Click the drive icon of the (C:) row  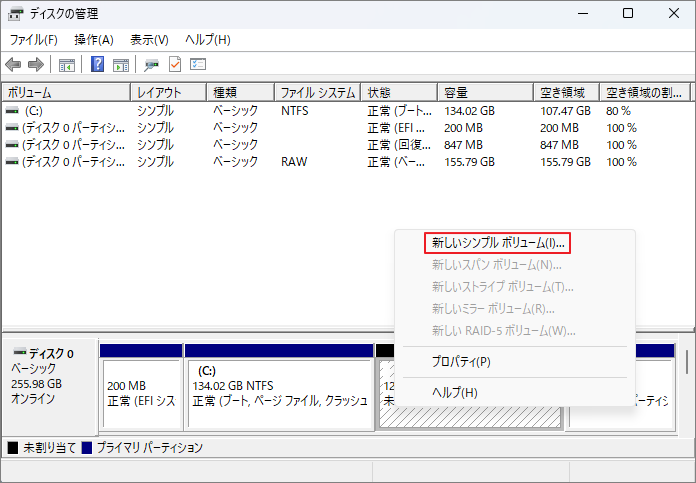[x=12, y=111]
